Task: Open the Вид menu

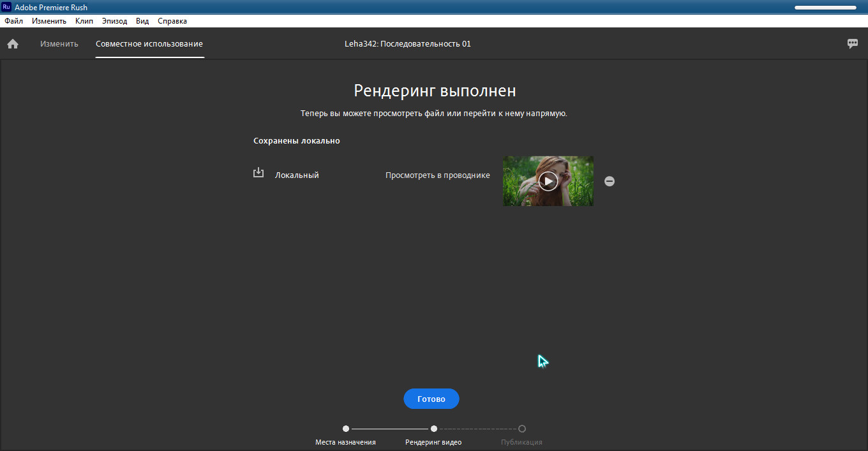Action: tap(142, 21)
